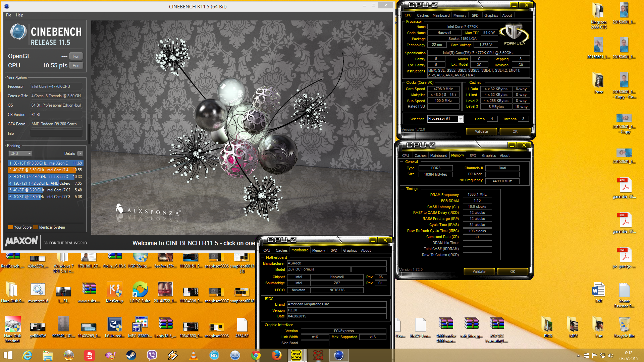The width and height of the screenshot is (644, 362).
Task: Open the snaphsot0018 image thumbnail
Action: click(242, 295)
